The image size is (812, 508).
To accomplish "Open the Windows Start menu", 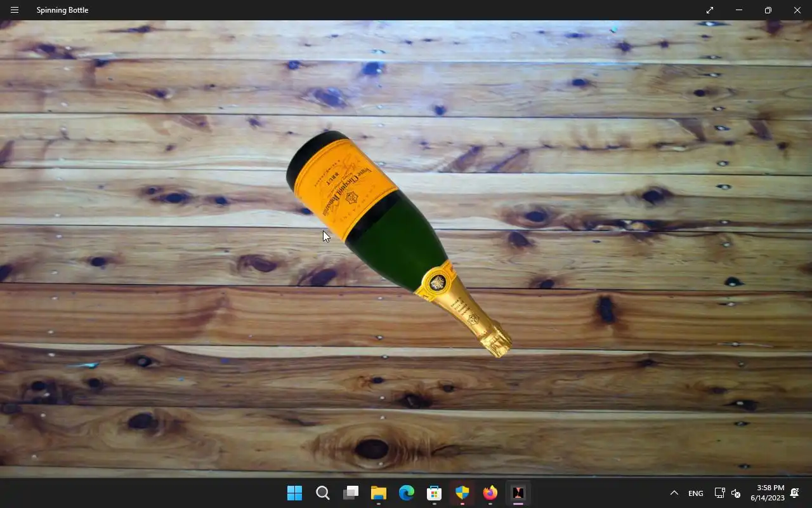I will pos(295,493).
